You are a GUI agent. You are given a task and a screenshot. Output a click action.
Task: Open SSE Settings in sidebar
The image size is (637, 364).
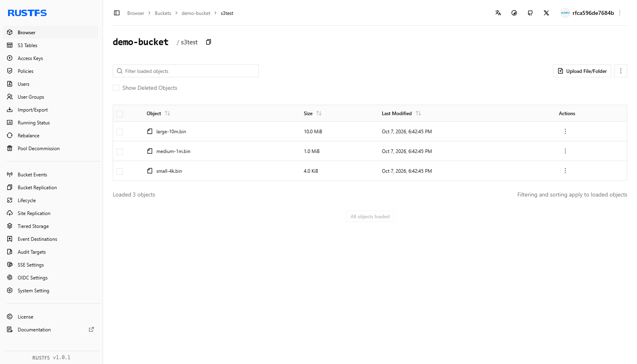[50, 265]
